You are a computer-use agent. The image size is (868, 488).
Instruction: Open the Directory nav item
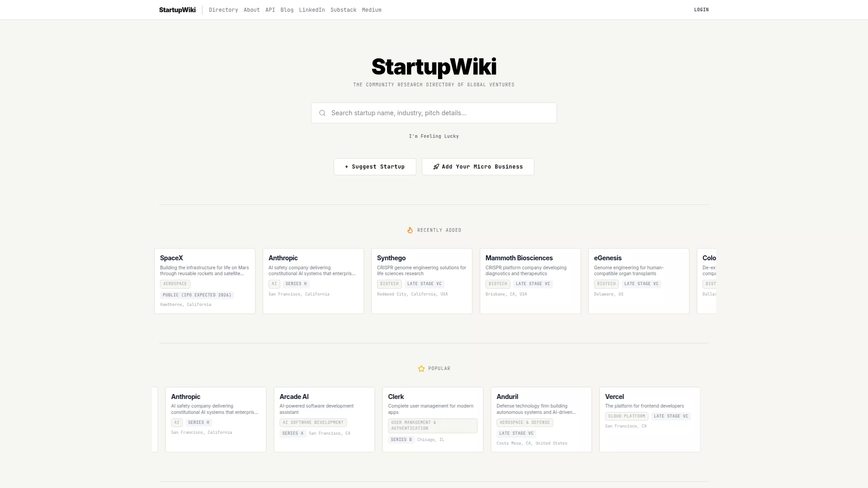click(223, 10)
